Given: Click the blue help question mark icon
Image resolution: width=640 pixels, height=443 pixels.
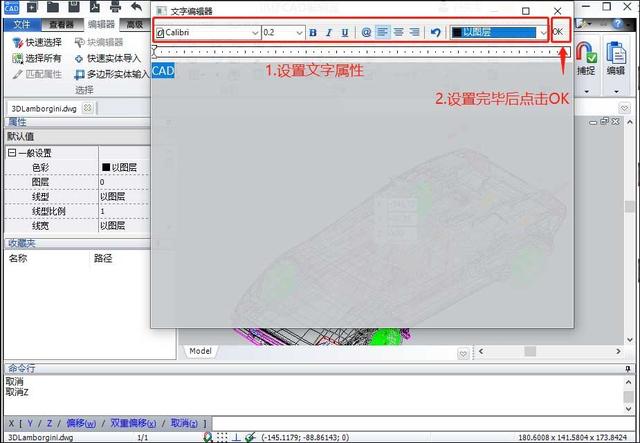Looking at the screenshot, I should tap(618, 24).
